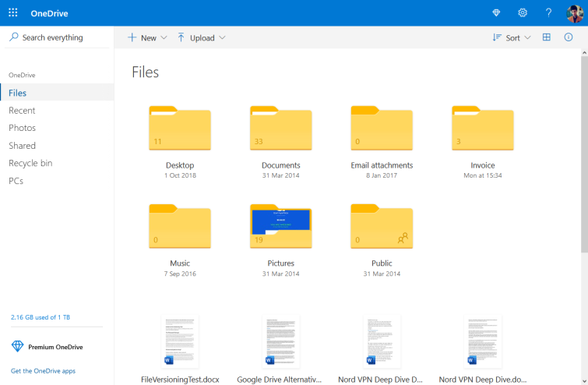
Task: Open the profile picture avatar
Action: (575, 13)
